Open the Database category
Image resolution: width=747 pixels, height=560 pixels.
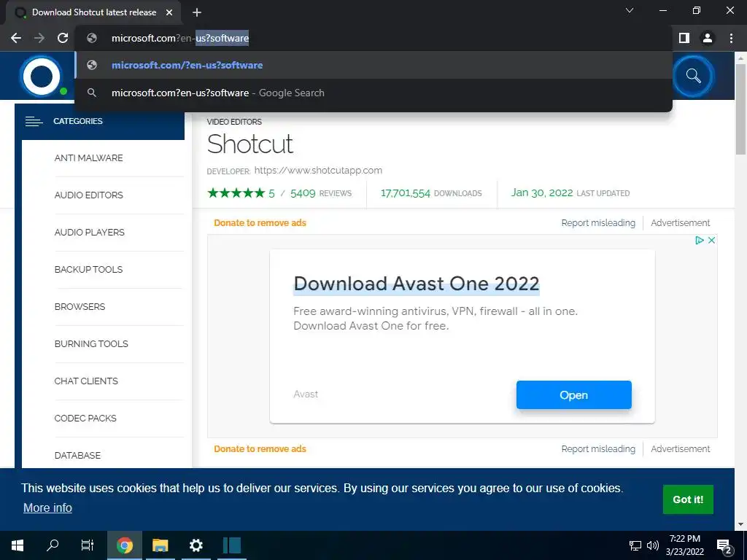(77, 455)
